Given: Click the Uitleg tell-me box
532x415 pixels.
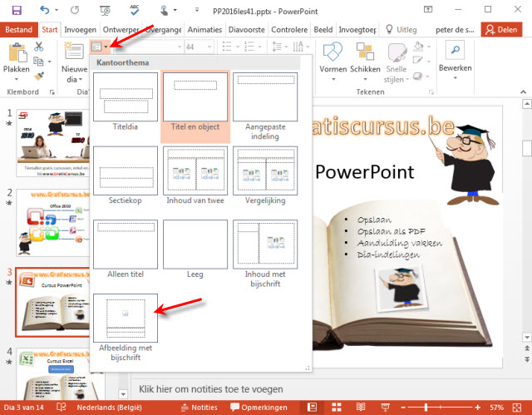Looking at the screenshot, I should pyautogui.click(x=401, y=29).
